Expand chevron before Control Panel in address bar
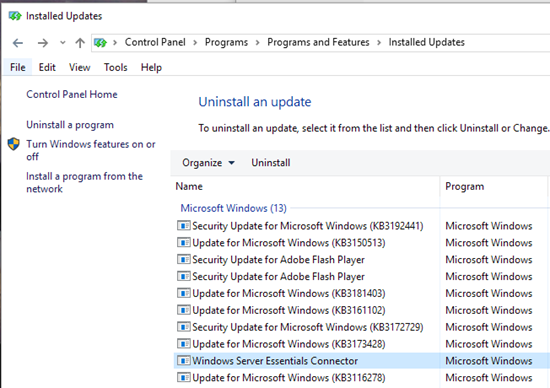 [x=115, y=43]
